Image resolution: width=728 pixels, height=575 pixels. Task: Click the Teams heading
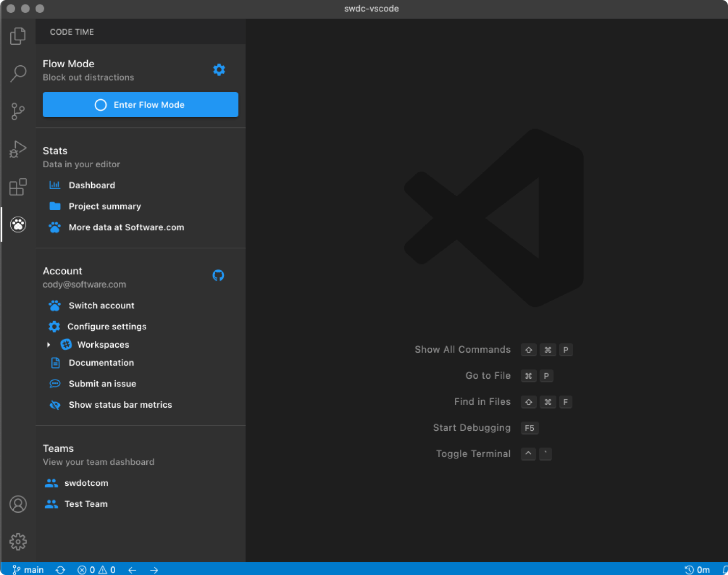click(x=58, y=449)
